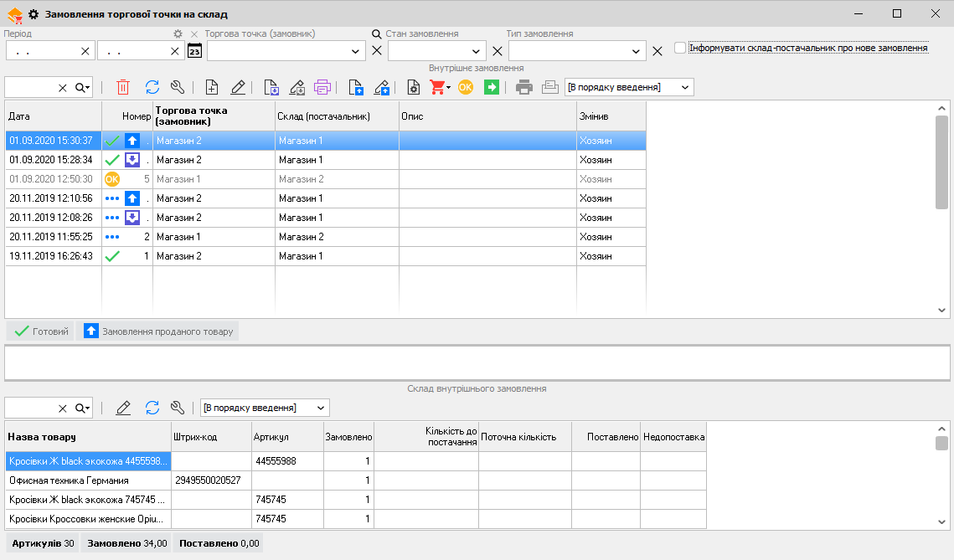The width and height of the screenshot is (954, 560).
Task: Click the green arrow icon in toolbar
Action: (492, 87)
